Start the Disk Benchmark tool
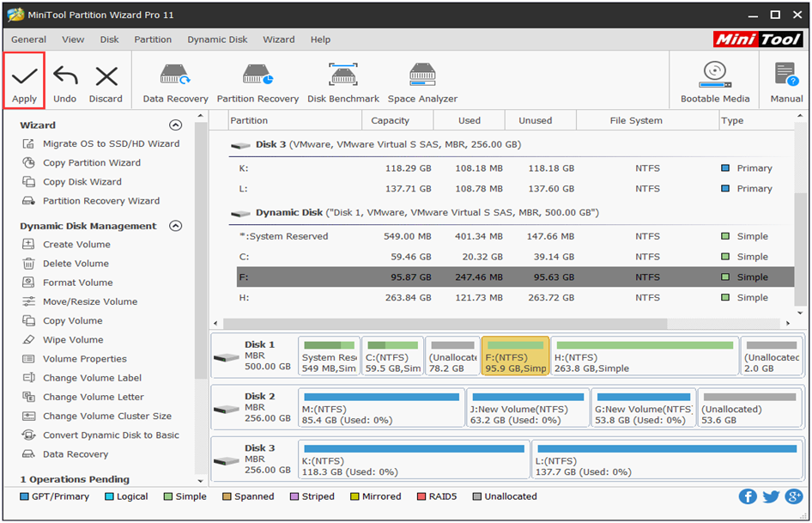Screen dimensions: 812x523 pos(342,83)
